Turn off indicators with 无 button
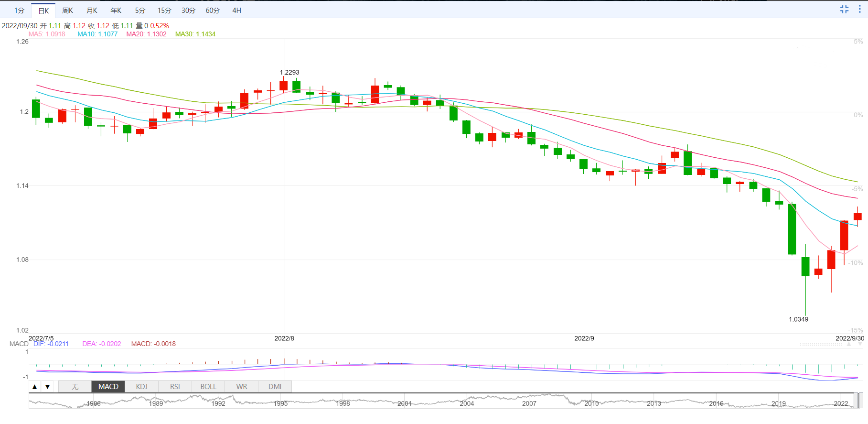Image resolution: width=868 pixels, height=424 pixels. [x=75, y=387]
